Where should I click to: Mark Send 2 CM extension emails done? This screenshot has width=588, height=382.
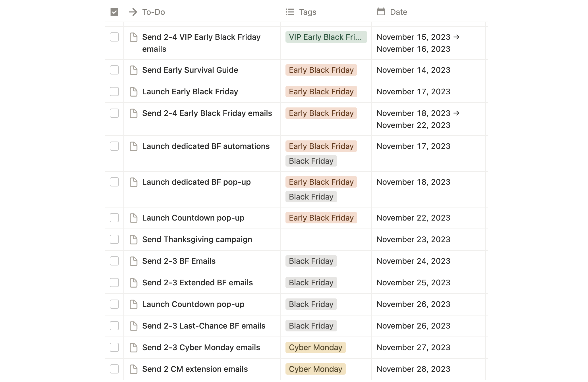[x=114, y=369]
